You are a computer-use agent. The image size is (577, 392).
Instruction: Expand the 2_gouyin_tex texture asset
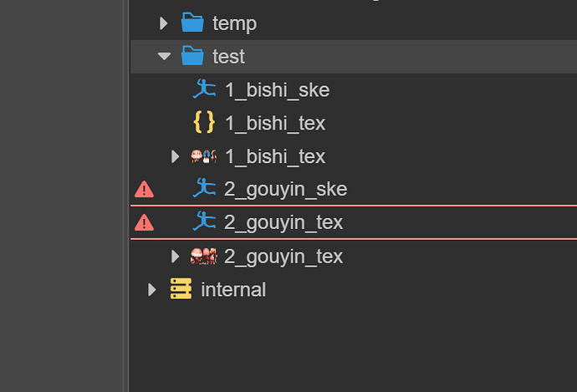pos(175,256)
